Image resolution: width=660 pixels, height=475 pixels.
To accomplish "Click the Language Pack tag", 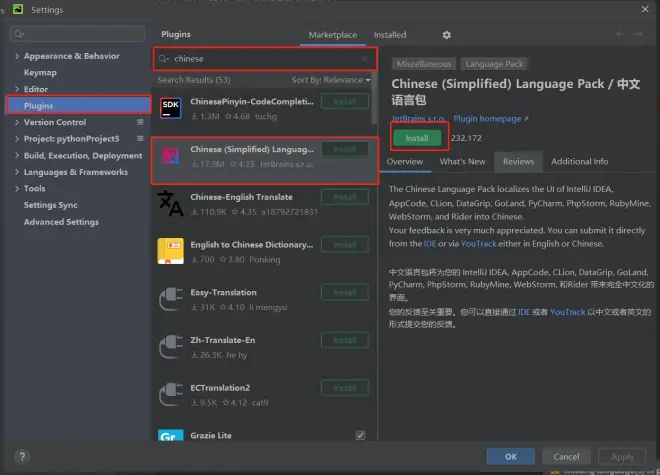I will click(x=494, y=64).
